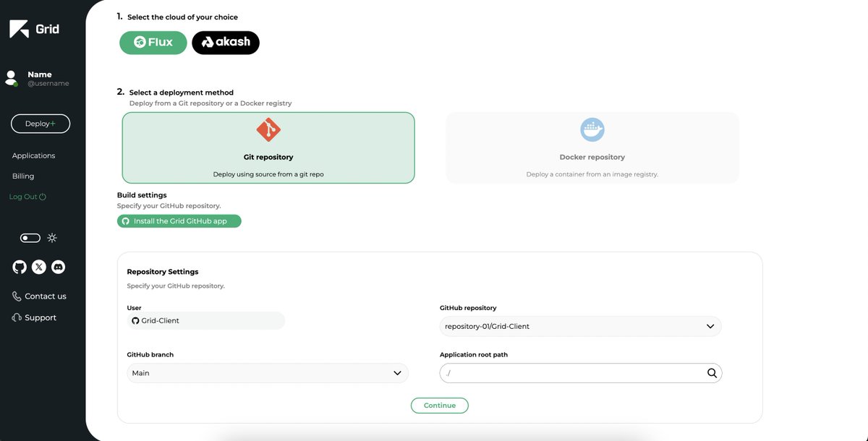This screenshot has height=441, width=868.
Task: Select the Flux cloud option
Action: coord(153,43)
